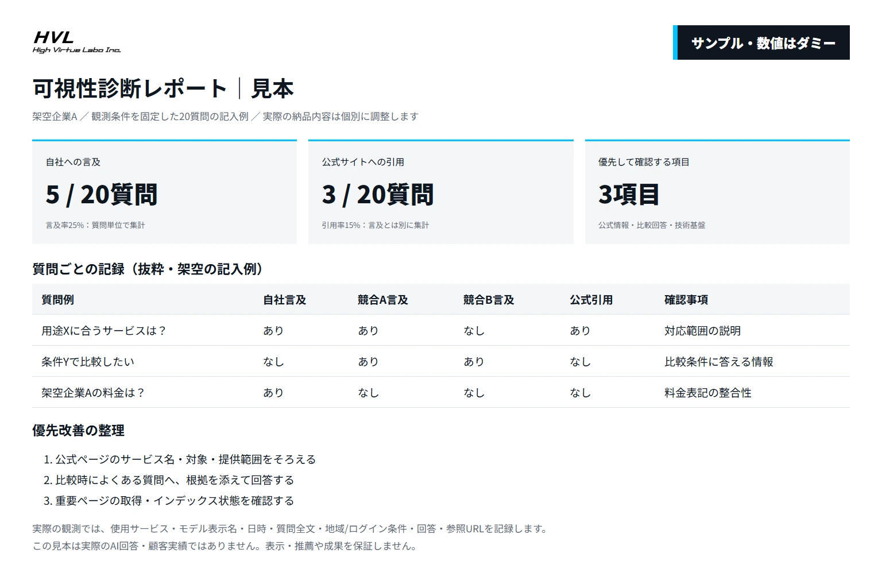Click the cell "比較条件に答える情報"
This screenshot has height=588, width=882.
[x=719, y=362]
